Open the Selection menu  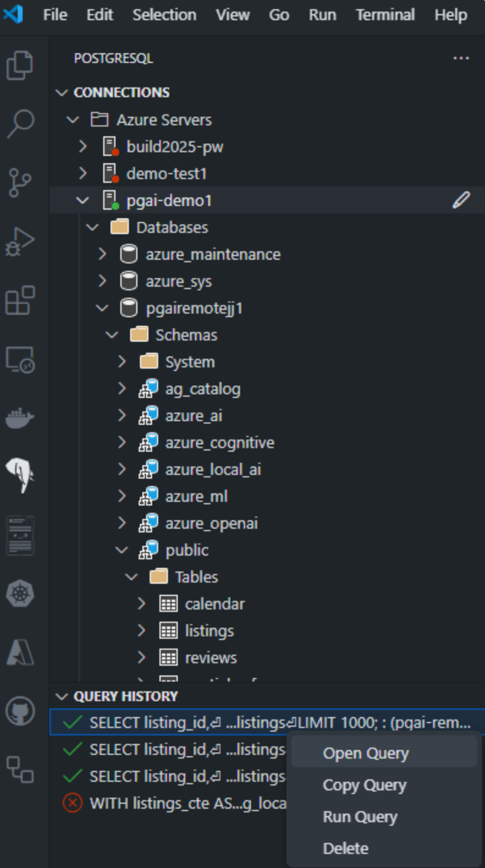[164, 15]
